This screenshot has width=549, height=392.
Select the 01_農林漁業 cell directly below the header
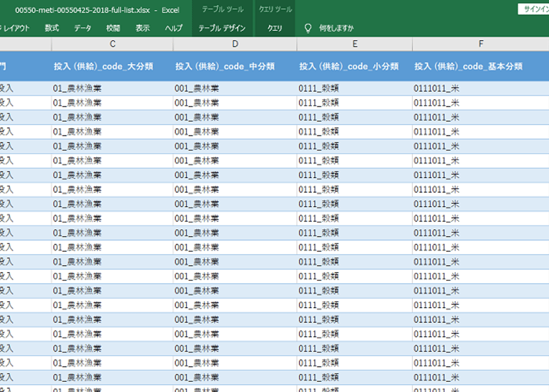click(x=112, y=88)
